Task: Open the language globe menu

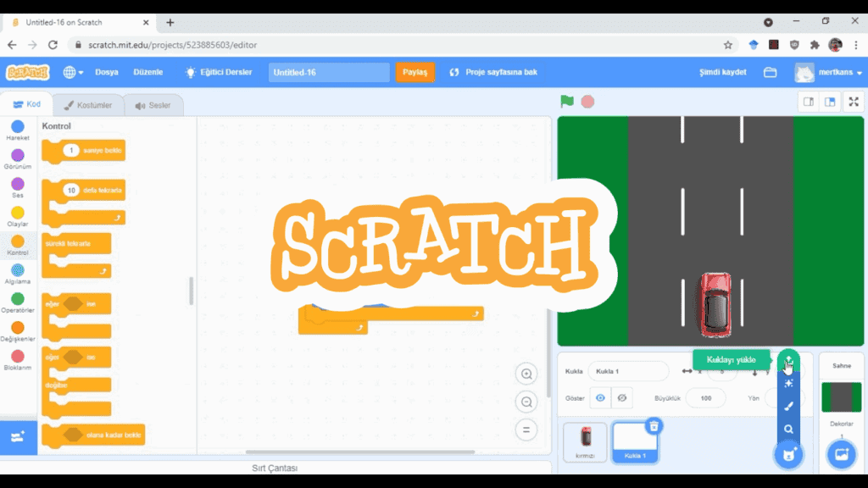Action: pos(73,72)
